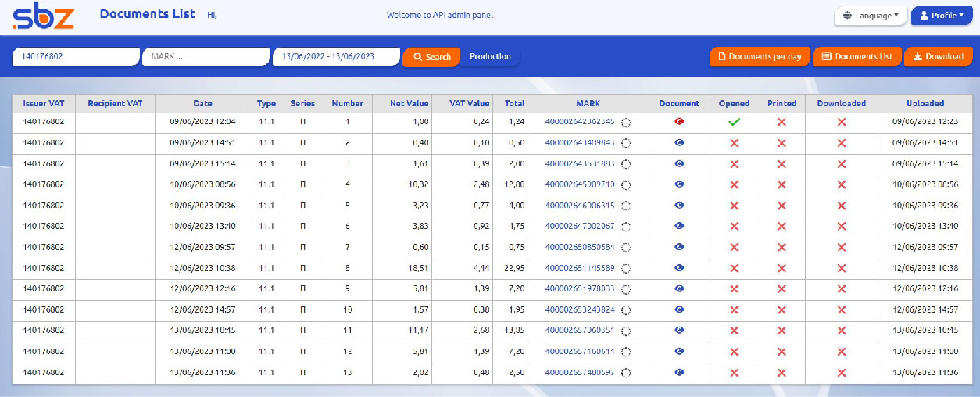Click eye icon for invoice number 13
The height and width of the screenshot is (397, 980).
[x=679, y=373]
